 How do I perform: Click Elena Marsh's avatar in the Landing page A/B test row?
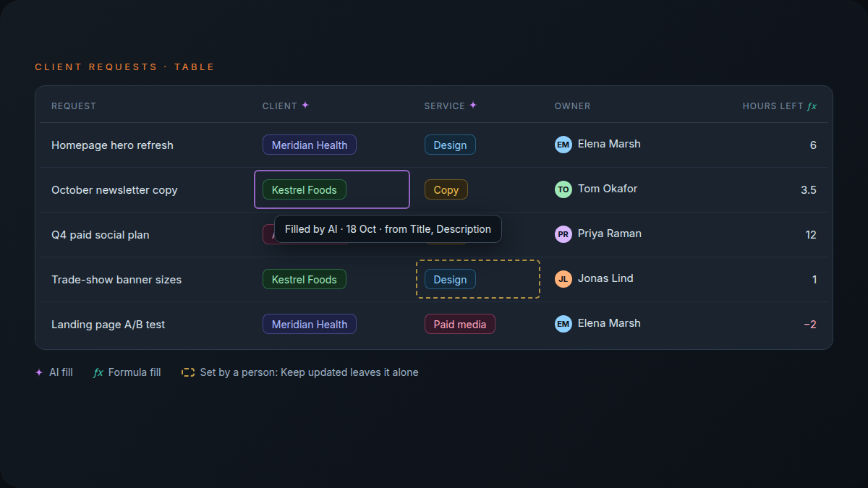[563, 324]
